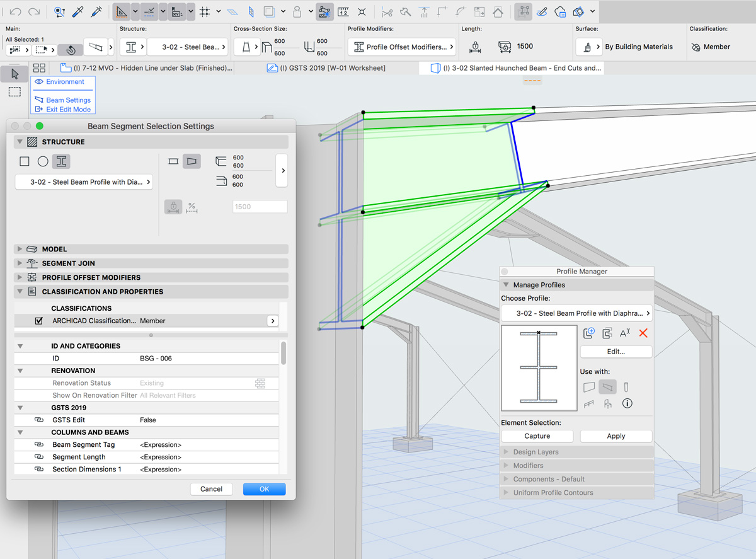
Task: Select the Marquee tool in left toolbox
Action: coord(14,92)
